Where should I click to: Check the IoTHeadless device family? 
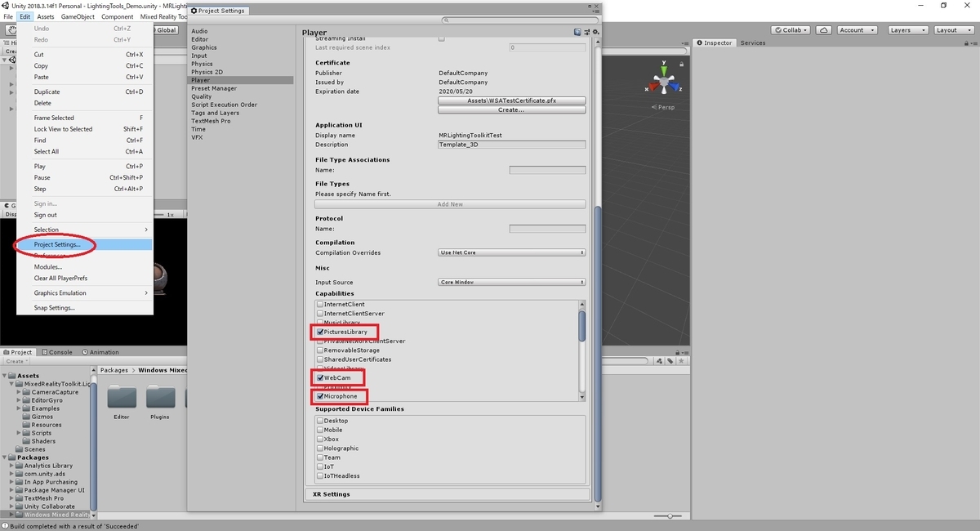pos(320,475)
